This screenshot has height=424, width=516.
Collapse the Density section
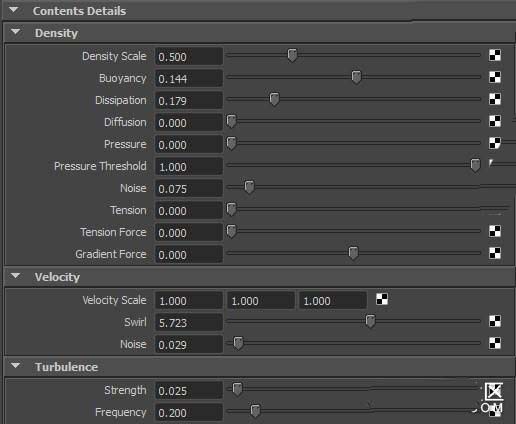15,32
